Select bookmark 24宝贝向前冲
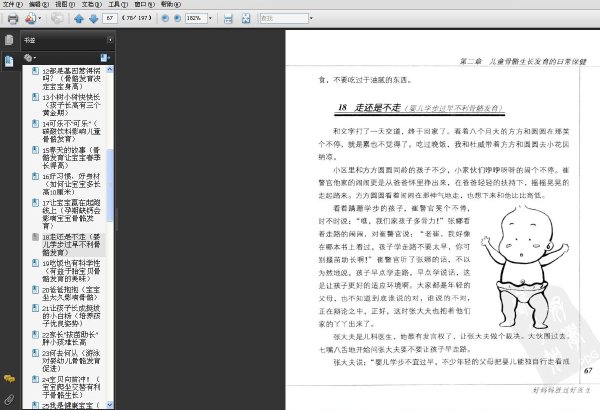Viewport: 600px width, 410px height. pos(71,387)
